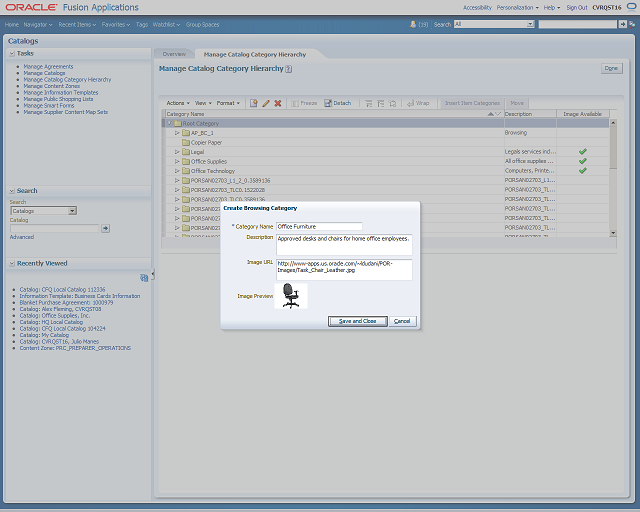Collapse the Recently Viewed panel

pos(12,263)
